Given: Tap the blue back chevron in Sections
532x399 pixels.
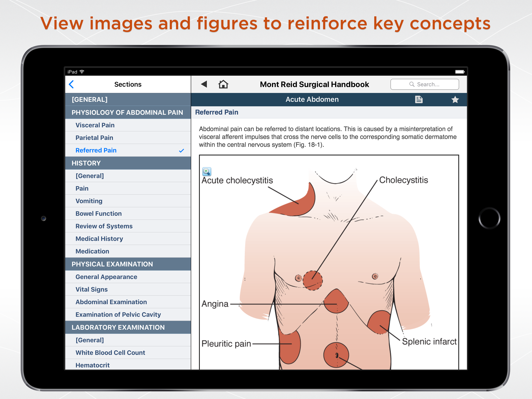Looking at the screenshot, I should (x=71, y=84).
